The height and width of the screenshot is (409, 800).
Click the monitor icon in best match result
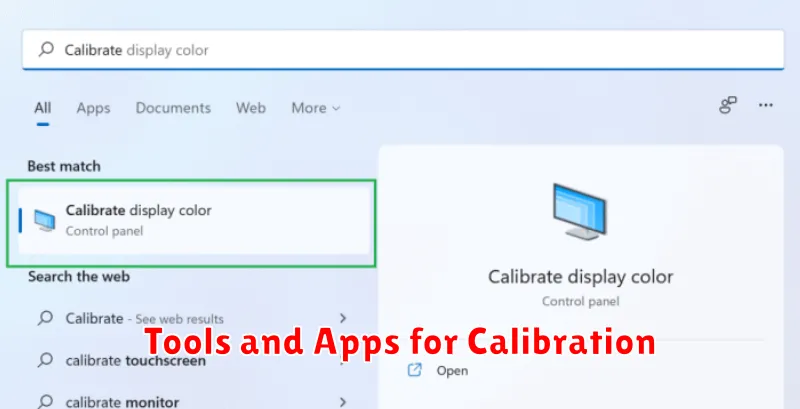coord(44,221)
